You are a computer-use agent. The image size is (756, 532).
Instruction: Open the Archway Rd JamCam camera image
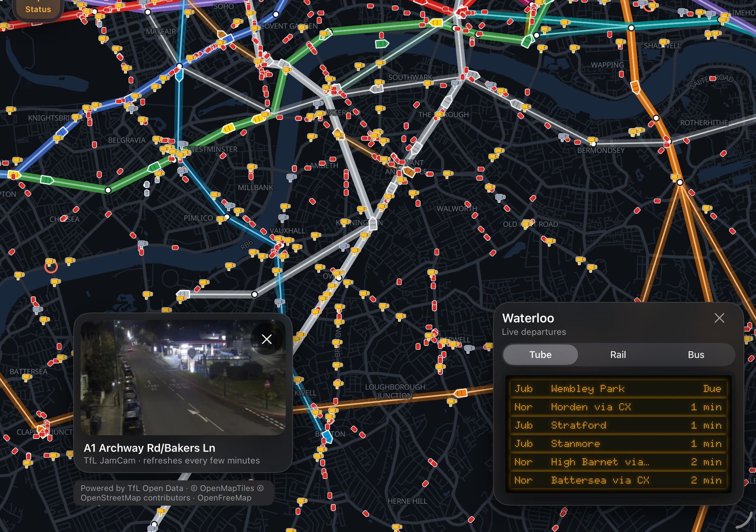click(183, 377)
